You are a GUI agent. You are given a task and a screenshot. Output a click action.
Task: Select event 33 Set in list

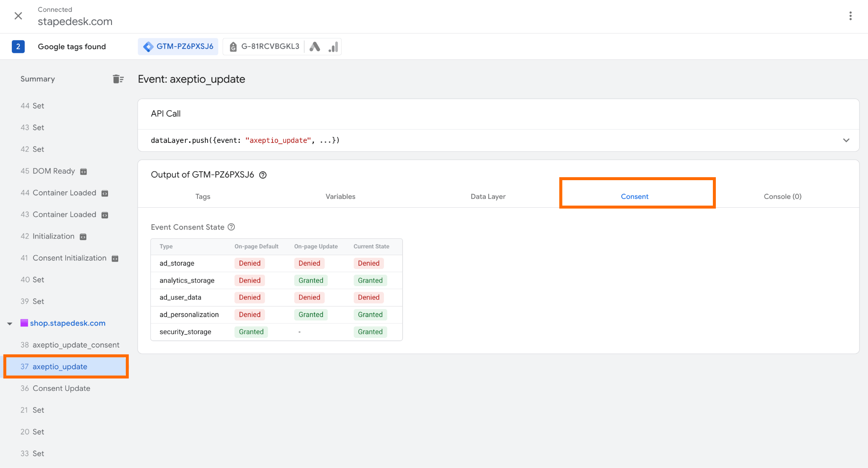tap(32, 454)
